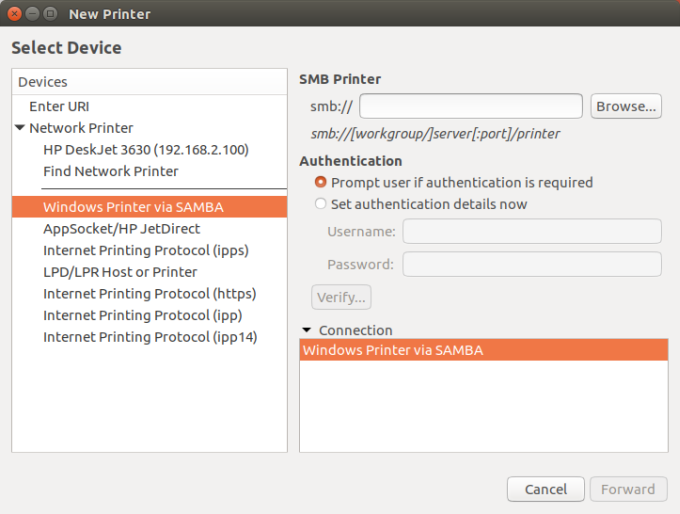Select Prompt user if authentication is required

pyautogui.click(x=321, y=182)
